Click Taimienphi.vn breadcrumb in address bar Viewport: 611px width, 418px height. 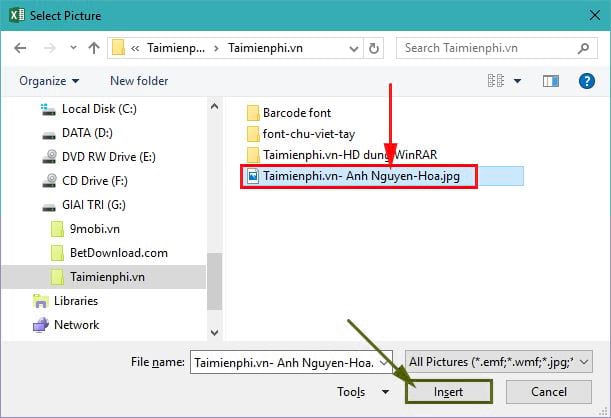(x=265, y=48)
